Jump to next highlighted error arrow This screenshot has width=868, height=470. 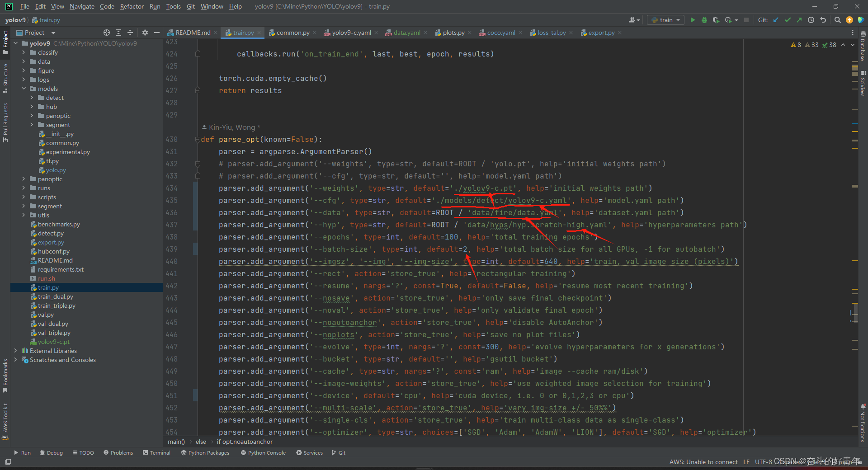853,45
